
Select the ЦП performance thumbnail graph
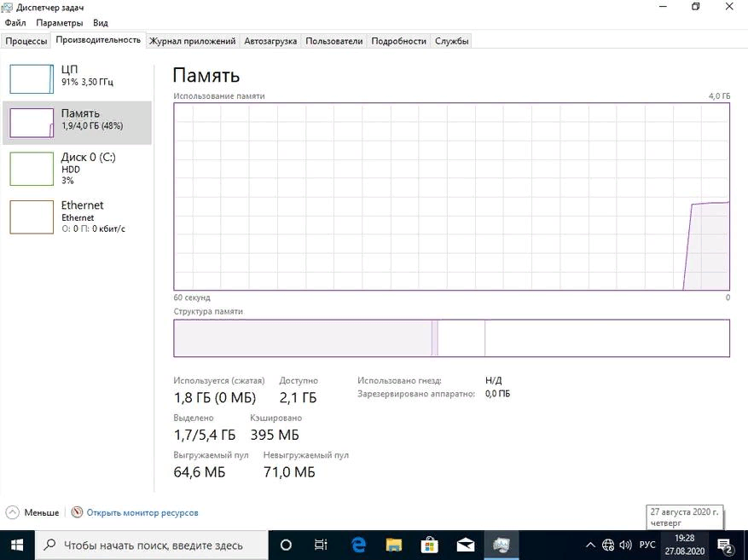coord(32,78)
